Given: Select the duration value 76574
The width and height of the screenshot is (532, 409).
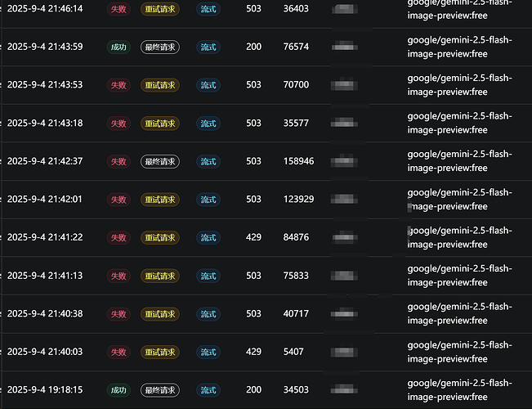Looking at the screenshot, I should 296,47.
